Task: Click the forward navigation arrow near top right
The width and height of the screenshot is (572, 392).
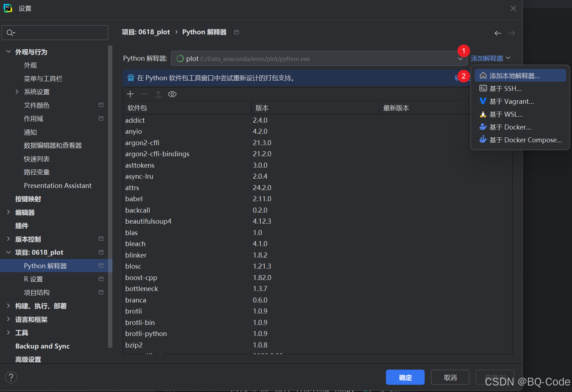Action: tap(512, 33)
